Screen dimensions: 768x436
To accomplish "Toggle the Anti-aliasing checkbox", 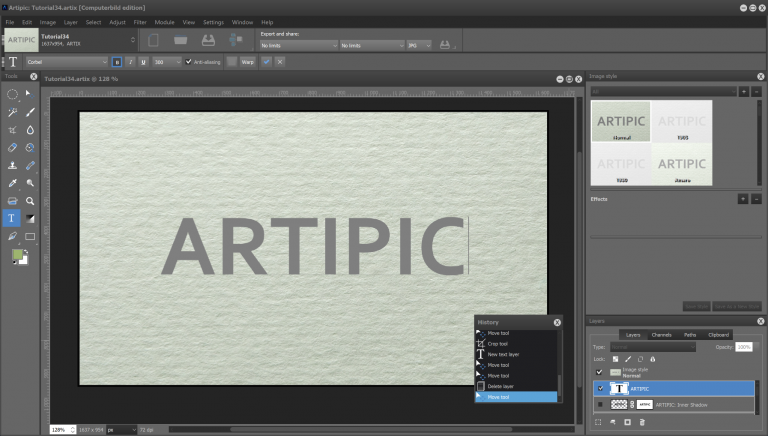I will 189,61.
